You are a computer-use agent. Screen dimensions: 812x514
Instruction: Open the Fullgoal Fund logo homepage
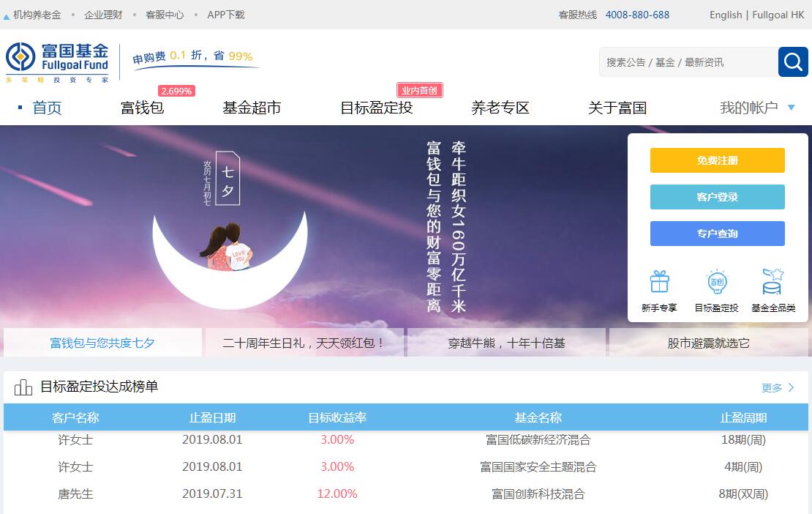[57, 62]
